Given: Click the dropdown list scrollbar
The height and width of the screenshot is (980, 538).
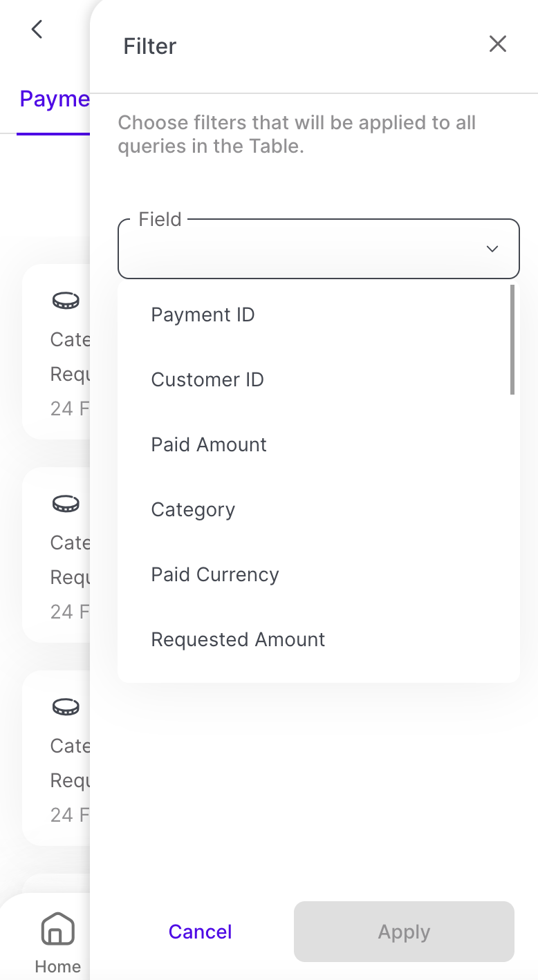Looking at the screenshot, I should click(512, 340).
